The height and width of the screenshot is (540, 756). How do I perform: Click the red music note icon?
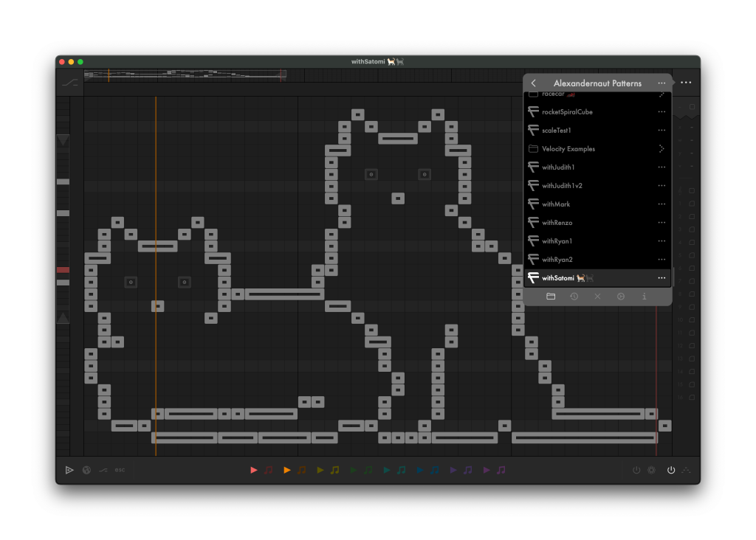click(x=268, y=470)
